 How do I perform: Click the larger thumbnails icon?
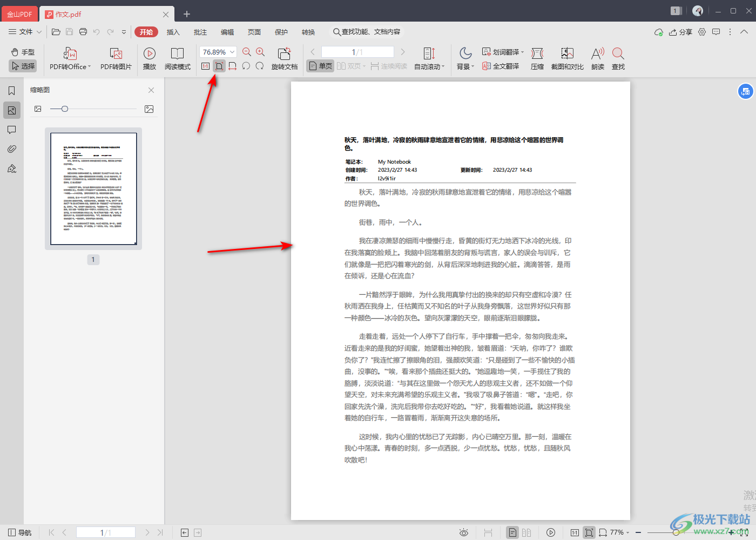pos(149,109)
